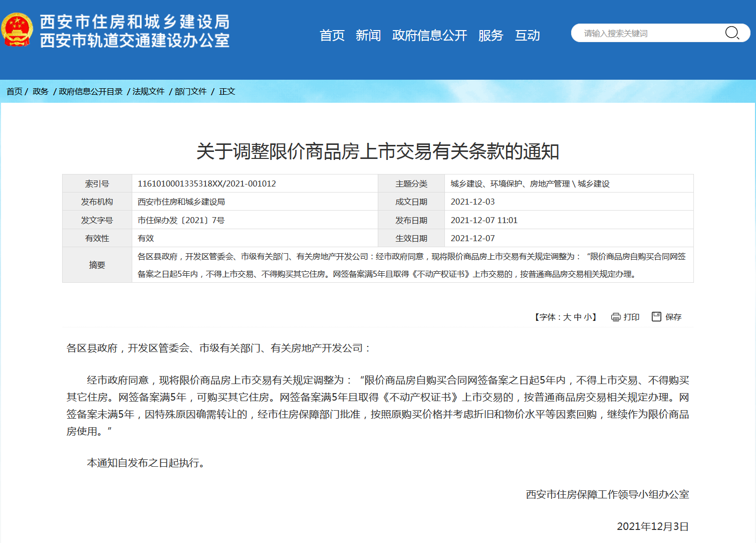756x543 pixels.
Task: Open 政府信息公开目录 breadcrumb link
Action: [x=91, y=91]
